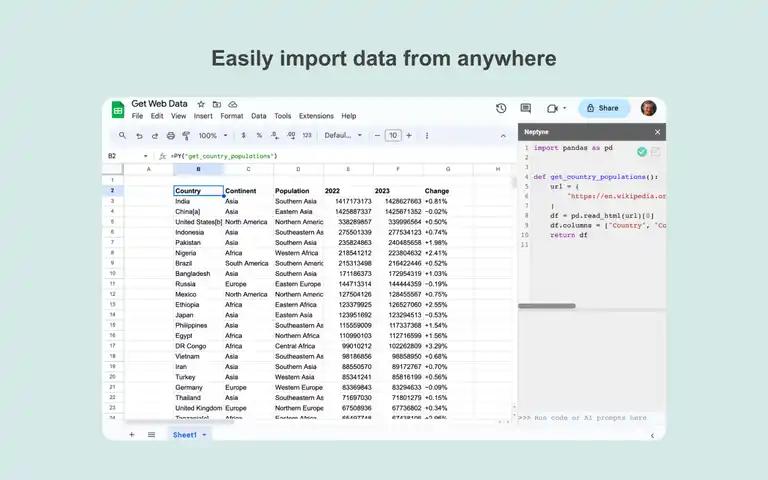Open the File menu
Viewport: 768px width, 480px height.
pyautogui.click(x=137, y=116)
